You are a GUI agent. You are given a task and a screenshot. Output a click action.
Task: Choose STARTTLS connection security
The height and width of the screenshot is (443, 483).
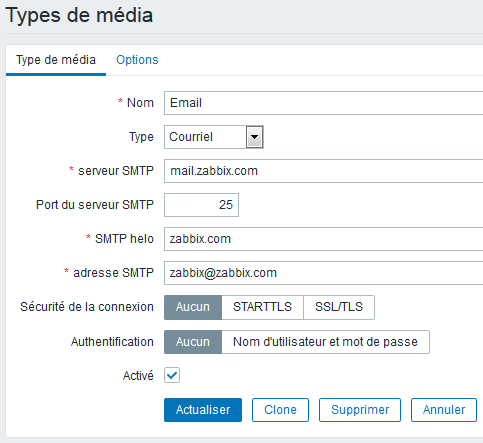point(262,307)
